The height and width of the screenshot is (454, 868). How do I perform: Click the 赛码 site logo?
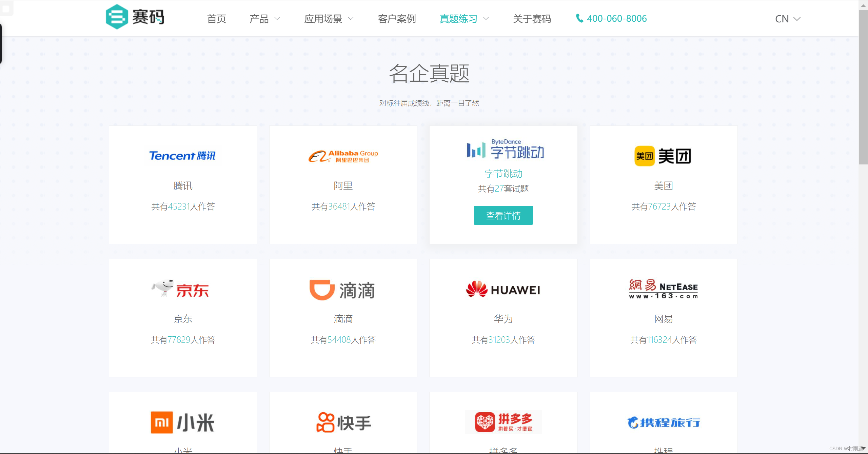(x=135, y=17)
